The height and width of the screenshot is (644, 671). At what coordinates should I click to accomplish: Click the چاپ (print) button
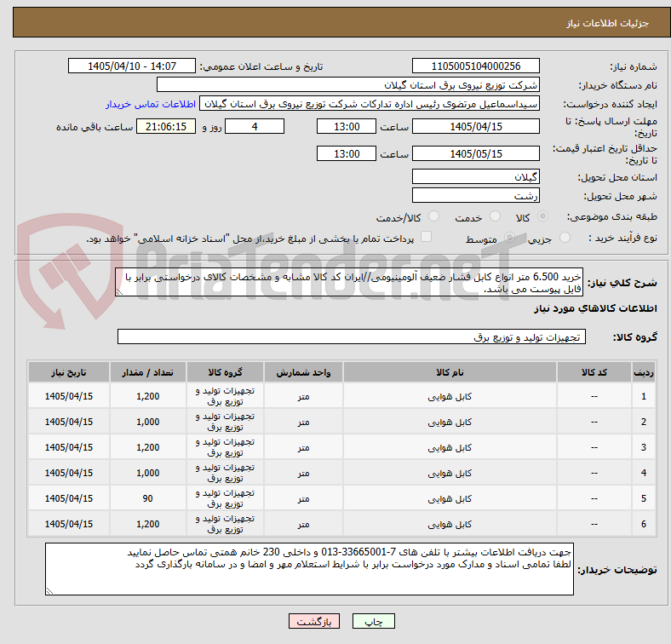tap(373, 621)
